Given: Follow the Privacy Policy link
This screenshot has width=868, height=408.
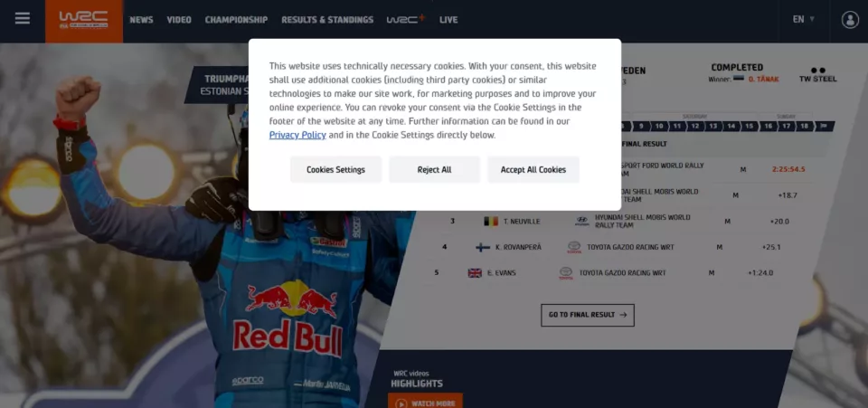Looking at the screenshot, I should tap(297, 135).
